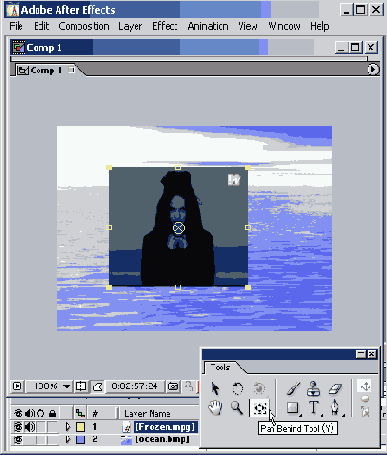The width and height of the screenshot is (387, 455).
Task: Open the Comp 1 panel options arrow
Action: click(x=373, y=69)
